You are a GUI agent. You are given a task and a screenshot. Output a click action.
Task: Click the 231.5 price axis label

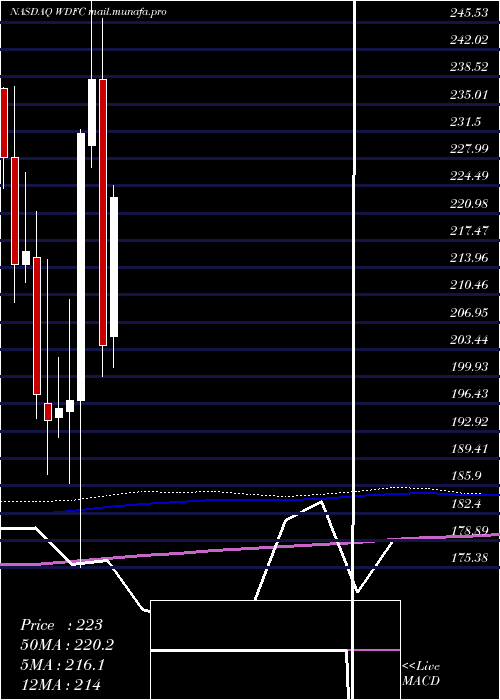(466, 122)
